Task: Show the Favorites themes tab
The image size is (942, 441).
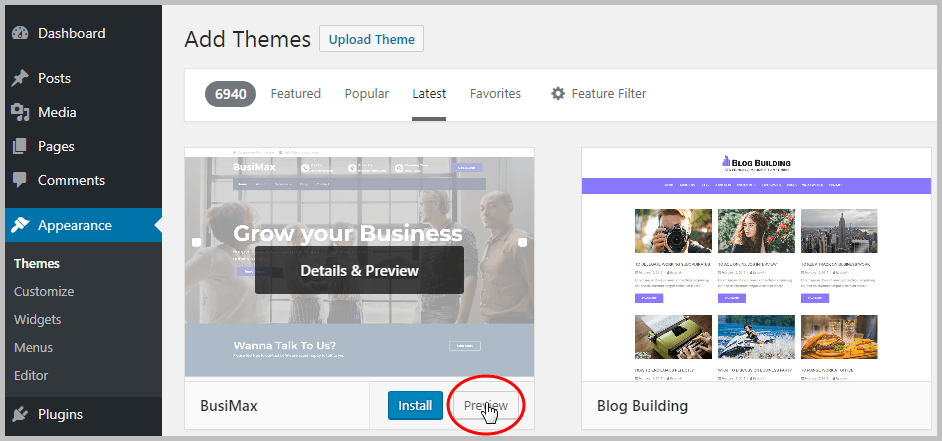Action: pyautogui.click(x=495, y=94)
